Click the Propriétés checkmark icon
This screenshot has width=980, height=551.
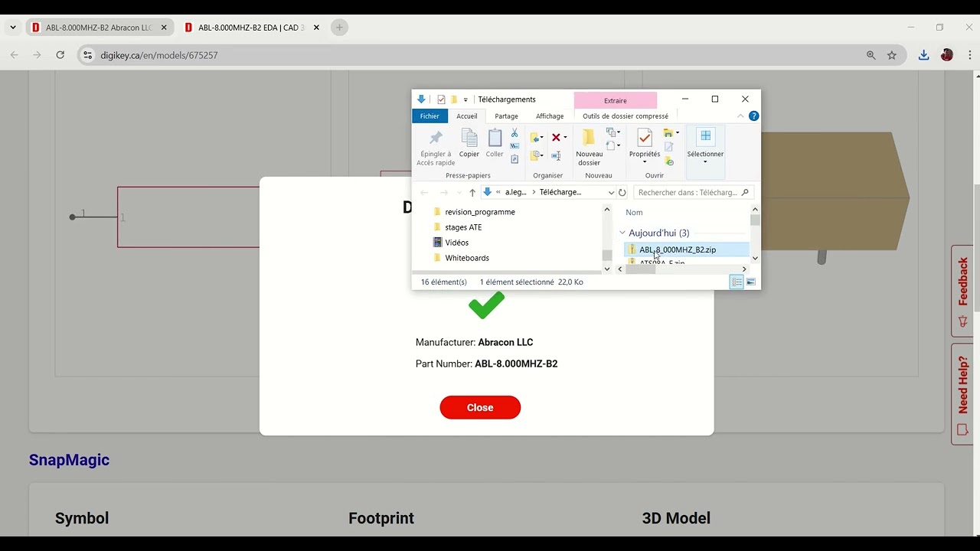645,138
